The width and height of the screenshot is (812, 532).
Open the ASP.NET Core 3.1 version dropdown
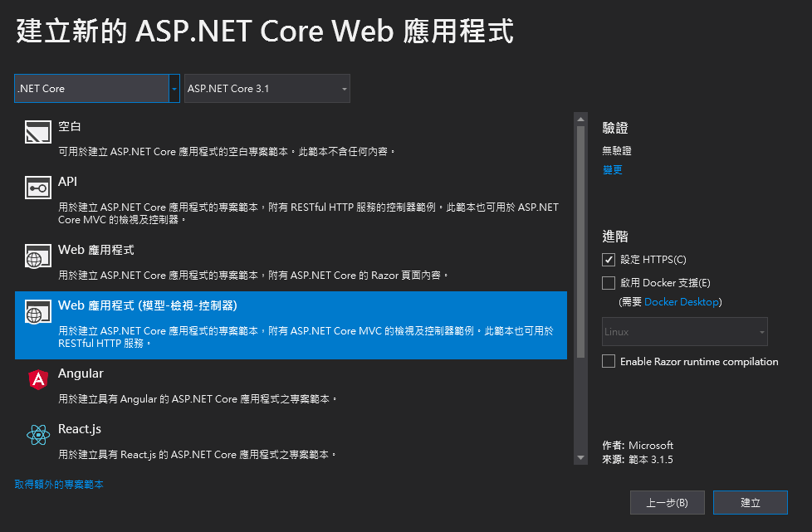[267, 89]
